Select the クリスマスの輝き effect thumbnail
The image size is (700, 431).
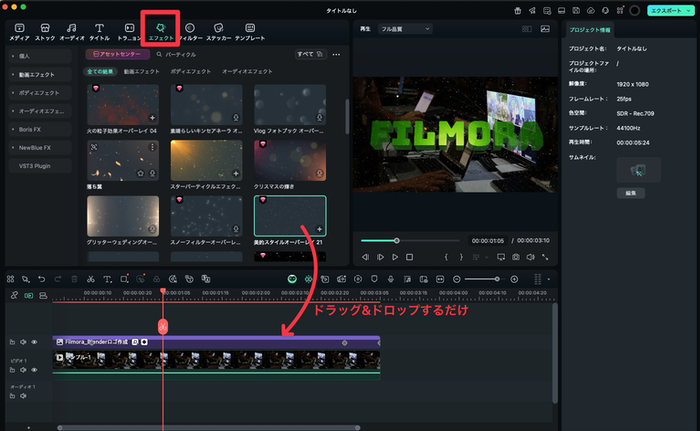coord(289,160)
